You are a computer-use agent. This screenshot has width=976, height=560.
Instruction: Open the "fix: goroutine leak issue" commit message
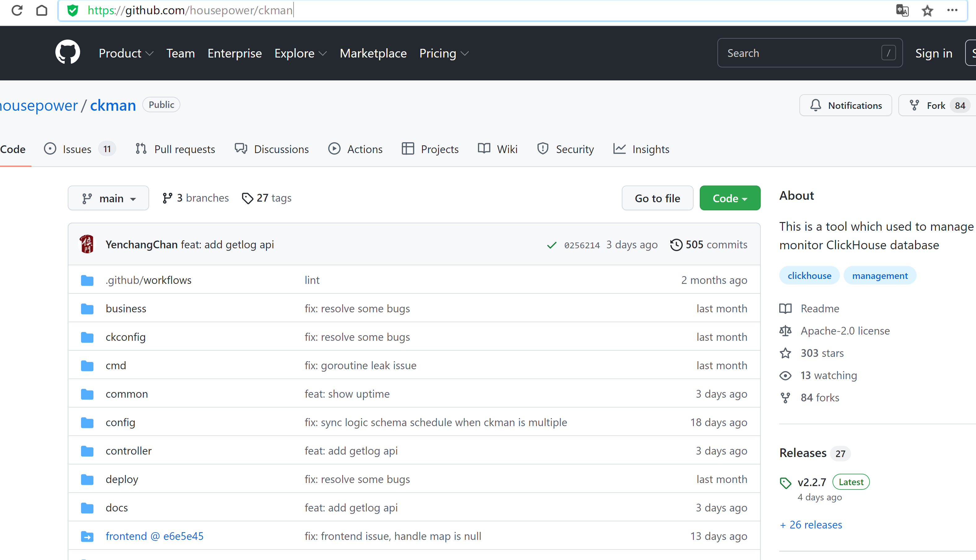click(x=360, y=366)
